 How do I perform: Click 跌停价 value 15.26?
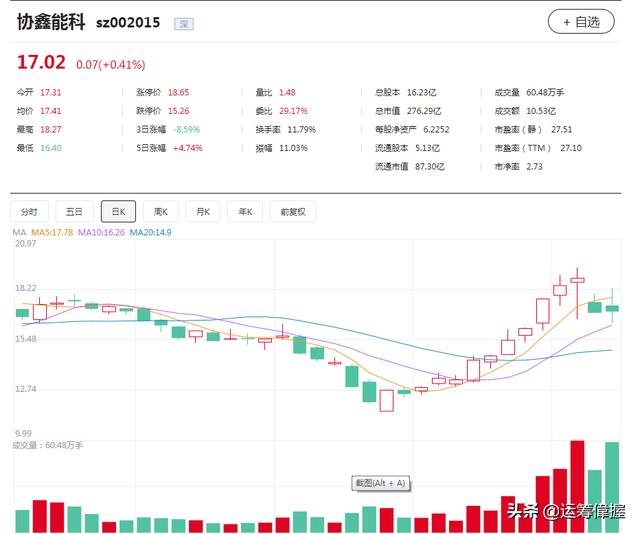point(179,111)
